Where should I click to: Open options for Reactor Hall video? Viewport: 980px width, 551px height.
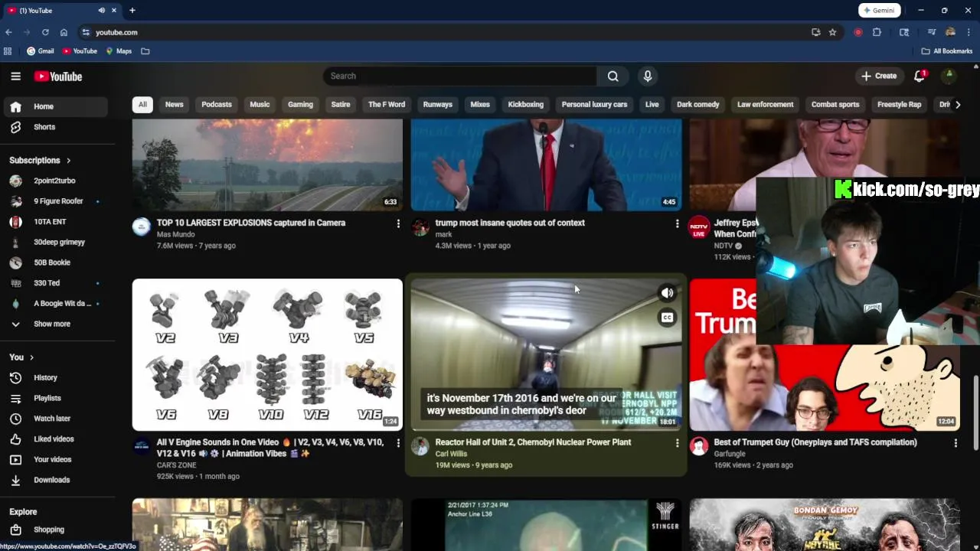click(677, 442)
